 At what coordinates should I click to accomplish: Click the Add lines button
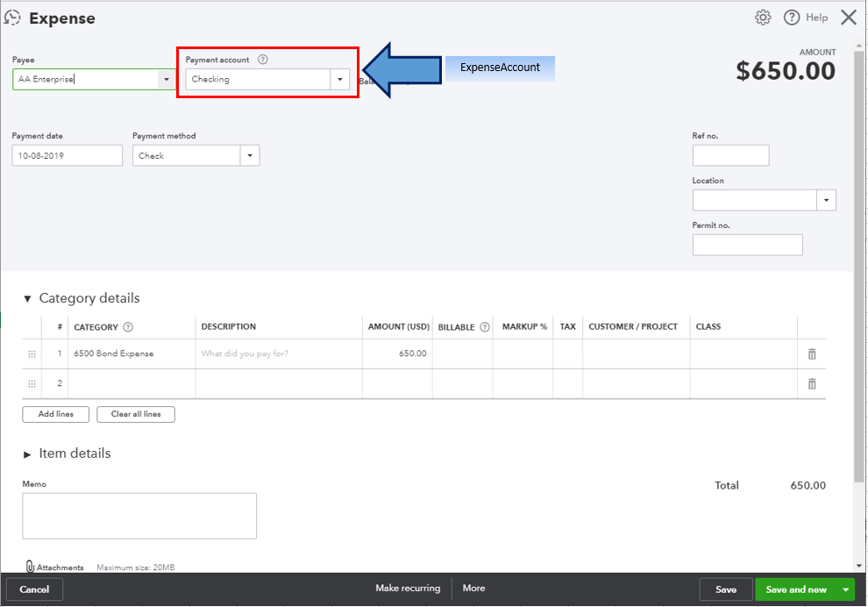point(55,414)
